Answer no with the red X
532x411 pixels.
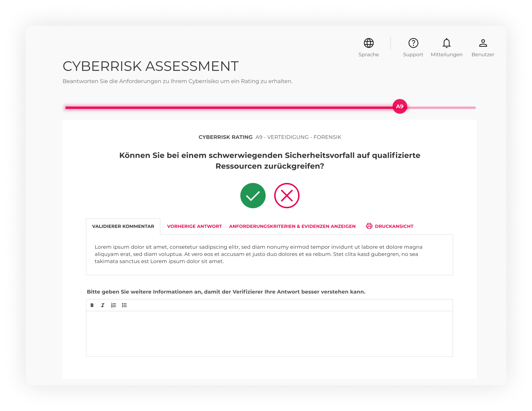(x=287, y=196)
